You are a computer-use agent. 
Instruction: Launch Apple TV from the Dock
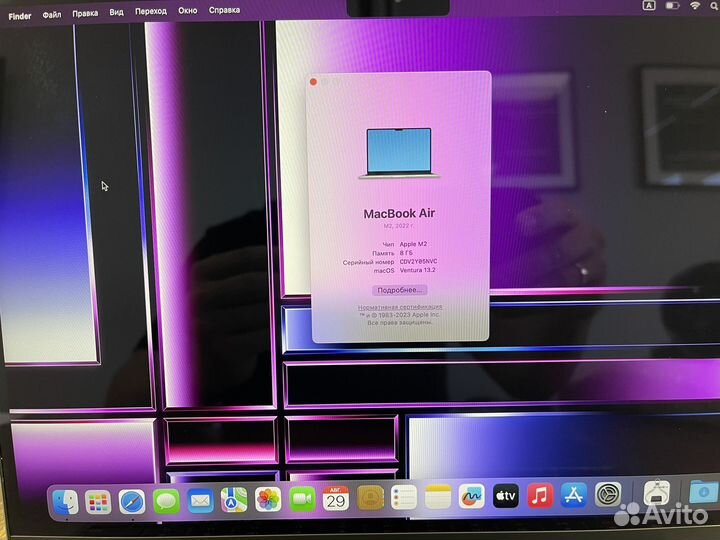506,496
